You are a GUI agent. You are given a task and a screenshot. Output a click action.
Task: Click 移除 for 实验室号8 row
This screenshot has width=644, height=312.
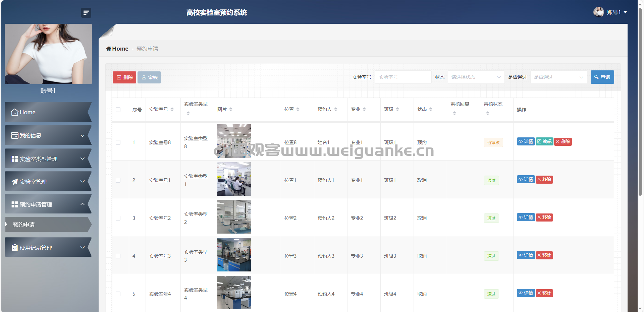(563, 141)
